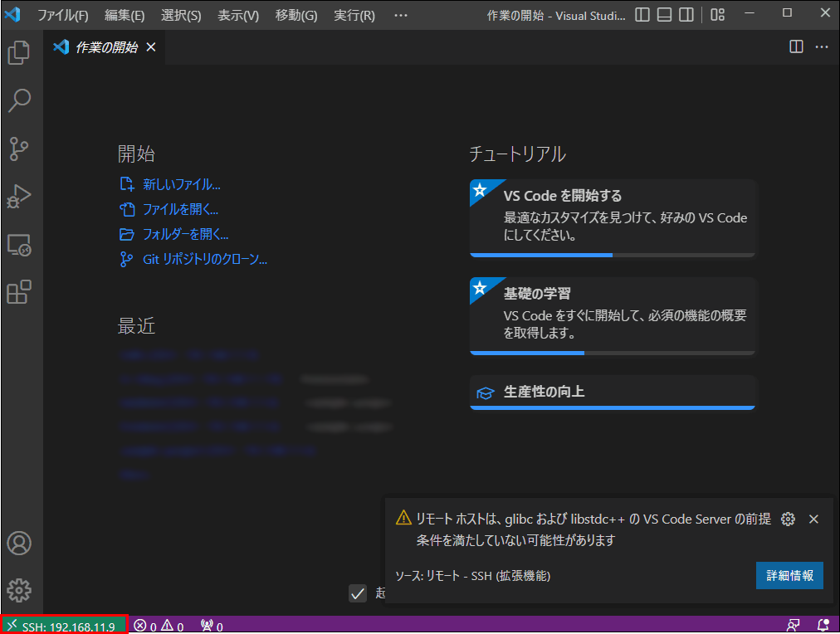Click the window title 作業の開始 - Visual Studi...
840x634 pixels.
pyautogui.click(x=555, y=16)
